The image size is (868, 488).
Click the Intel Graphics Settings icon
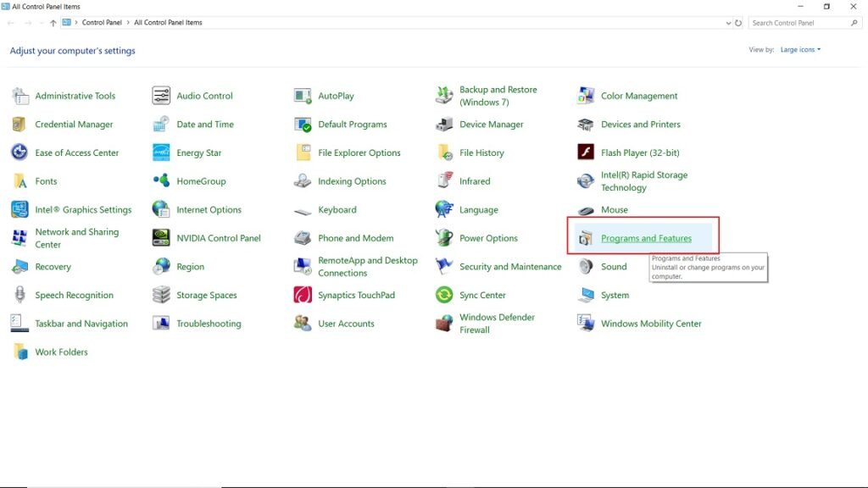click(x=20, y=210)
